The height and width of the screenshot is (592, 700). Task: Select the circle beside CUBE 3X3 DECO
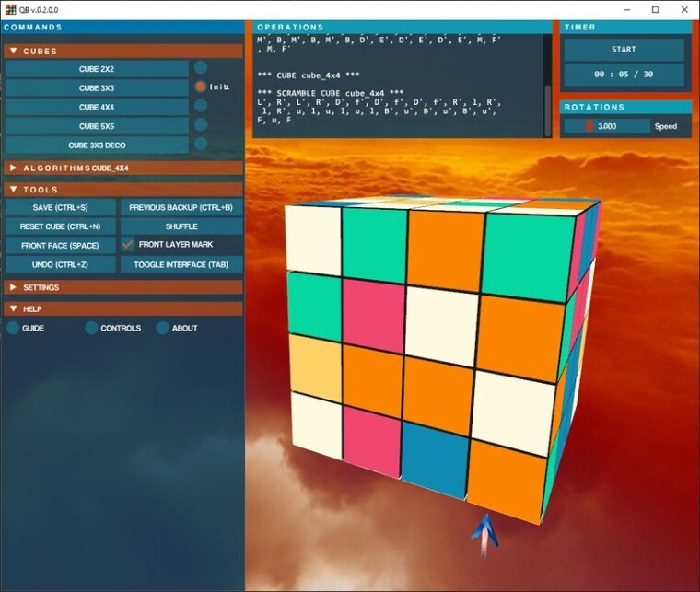point(201,144)
